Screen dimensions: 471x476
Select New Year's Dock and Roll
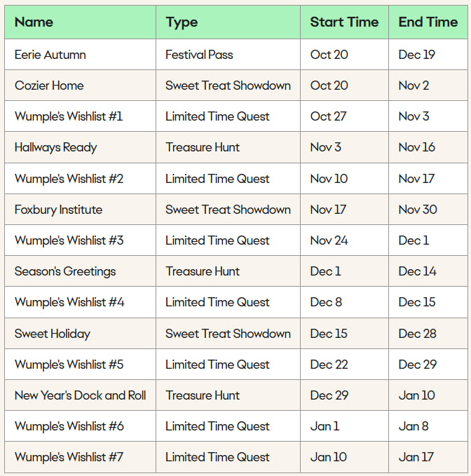coord(80,395)
